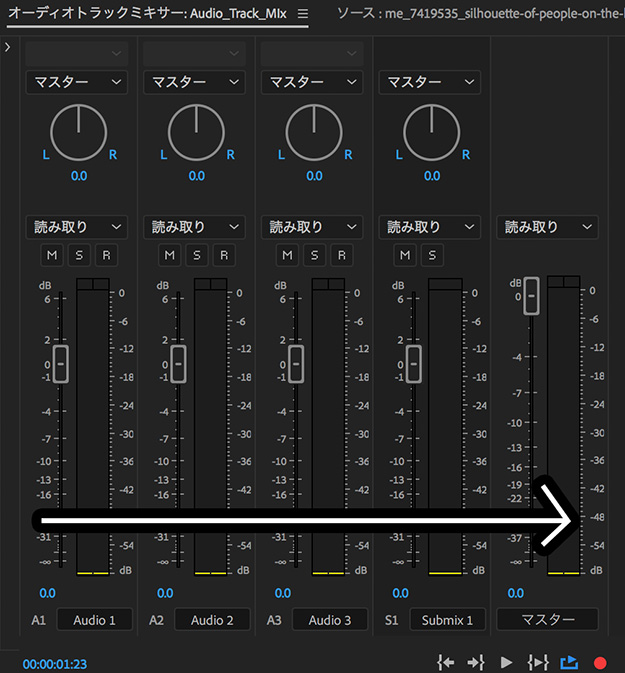Open the master track 読み取り automation dropdown
This screenshot has width=625, height=673.
coord(547,227)
